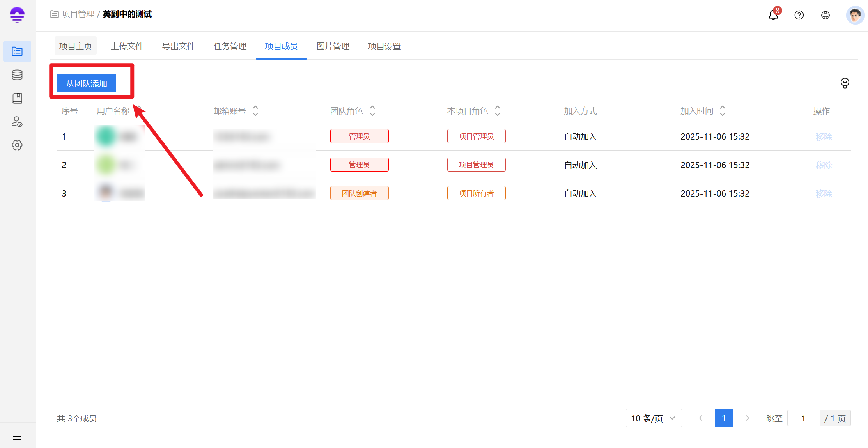This screenshot has width=868, height=448.
Task: Sort by 加入时间 column
Action: (723, 111)
